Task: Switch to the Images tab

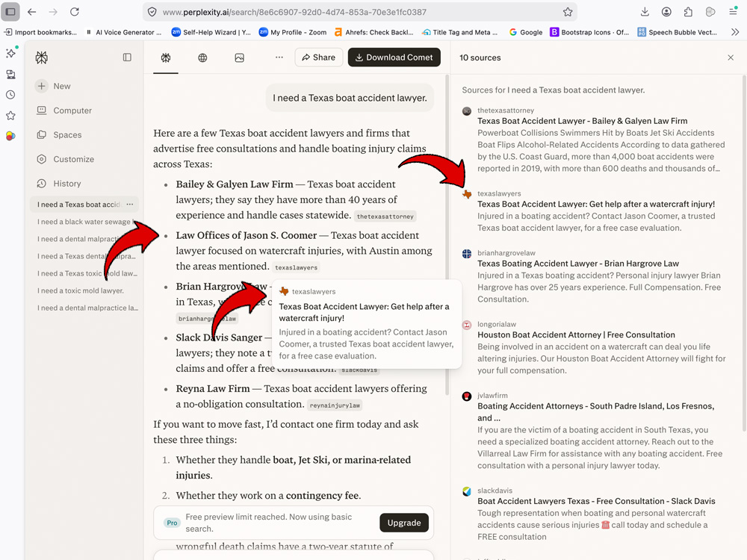Action: pyautogui.click(x=240, y=57)
